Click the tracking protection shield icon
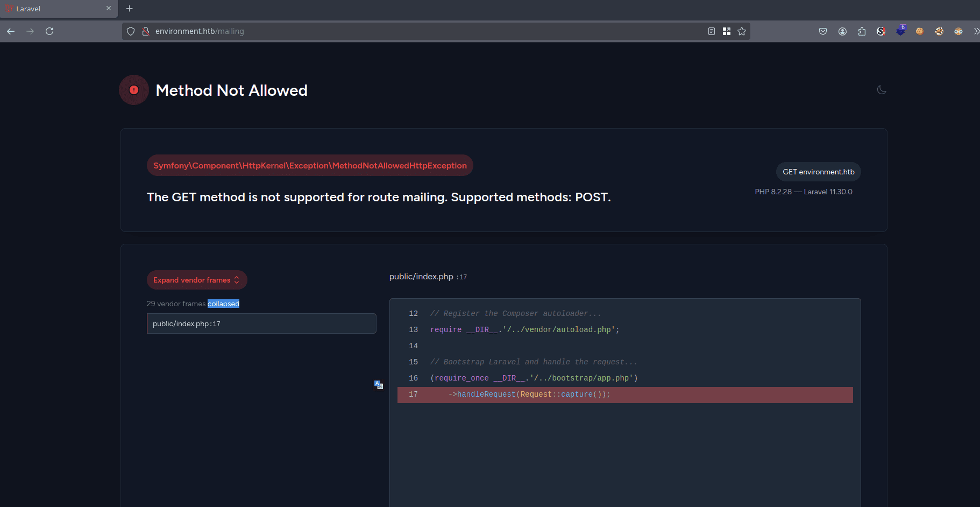980x507 pixels. [131, 31]
